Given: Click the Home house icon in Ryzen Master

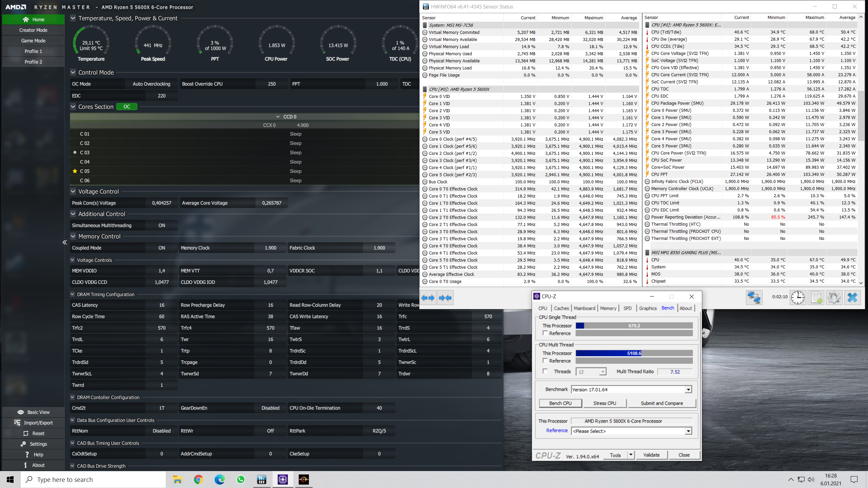Looking at the screenshot, I should pos(26,20).
